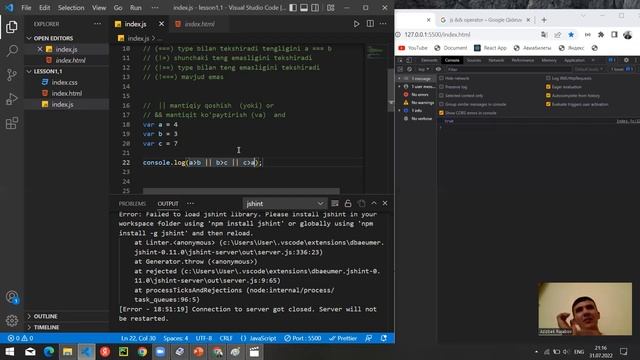
Task: Split the editor to the right
Action: [370, 24]
